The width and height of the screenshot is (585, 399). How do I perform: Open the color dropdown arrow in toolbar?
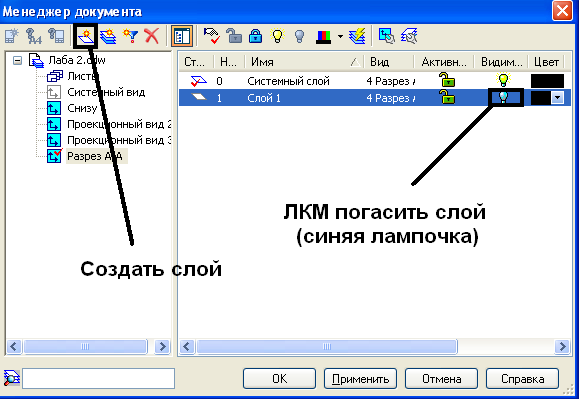click(x=340, y=37)
